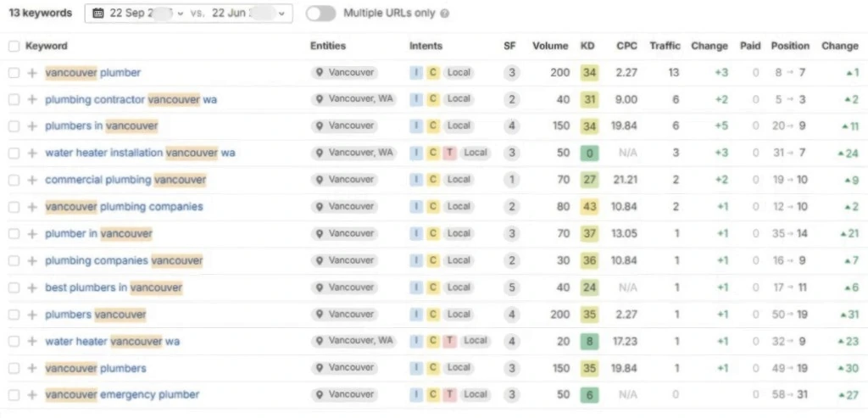The height and width of the screenshot is (418, 868).
Task: Check the box for plumber in vancouver
Action: point(14,234)
